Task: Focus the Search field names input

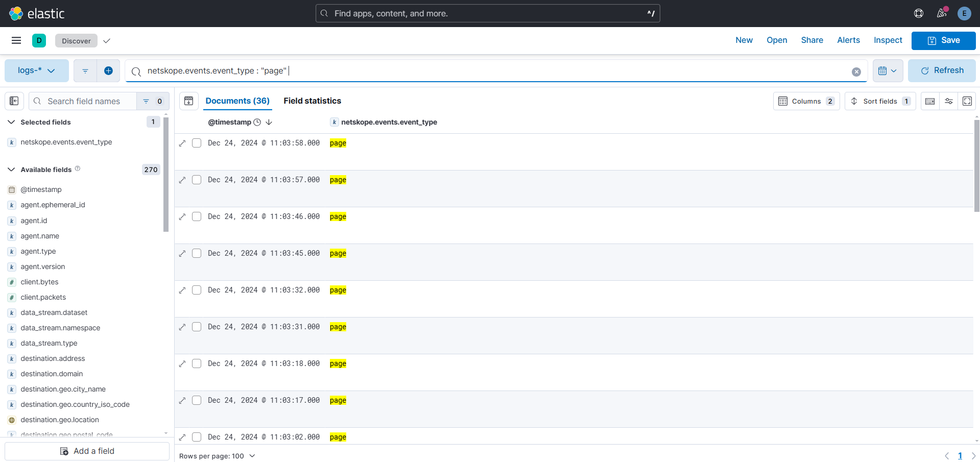Action: 83,101
